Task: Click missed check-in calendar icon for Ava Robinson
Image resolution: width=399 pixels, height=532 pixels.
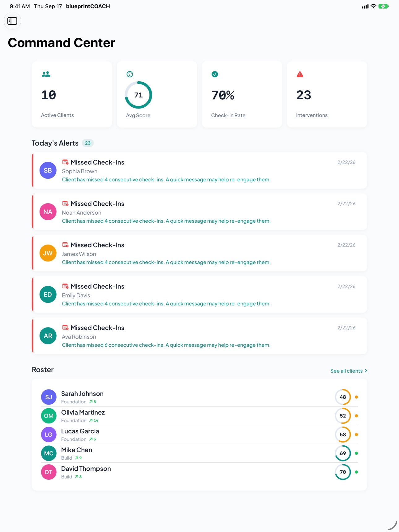Action: click(65, 328)
